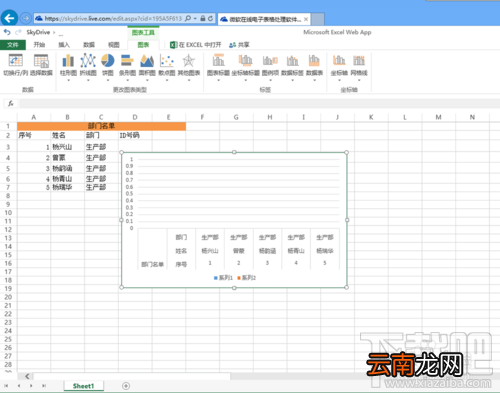Expand Gridlines (网格线) dropdown
Screen dimensions: 500x393
[x=359, y=80]
